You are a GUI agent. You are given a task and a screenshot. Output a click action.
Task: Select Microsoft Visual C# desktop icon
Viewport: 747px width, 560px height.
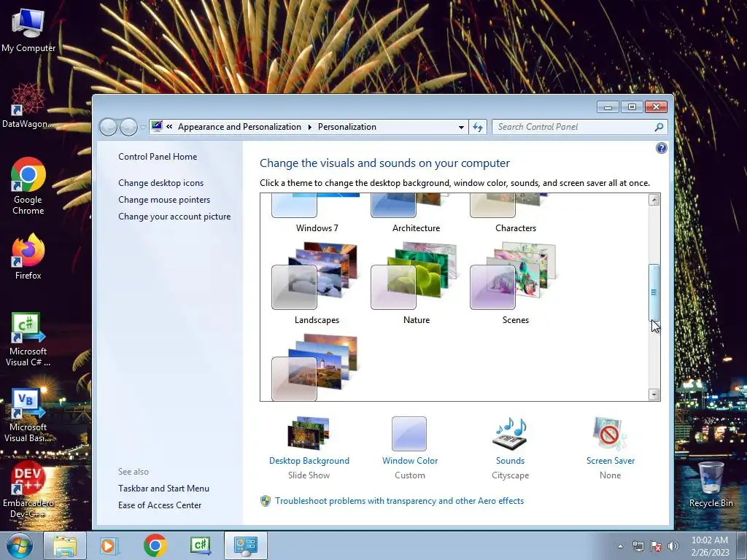[28, 339]
